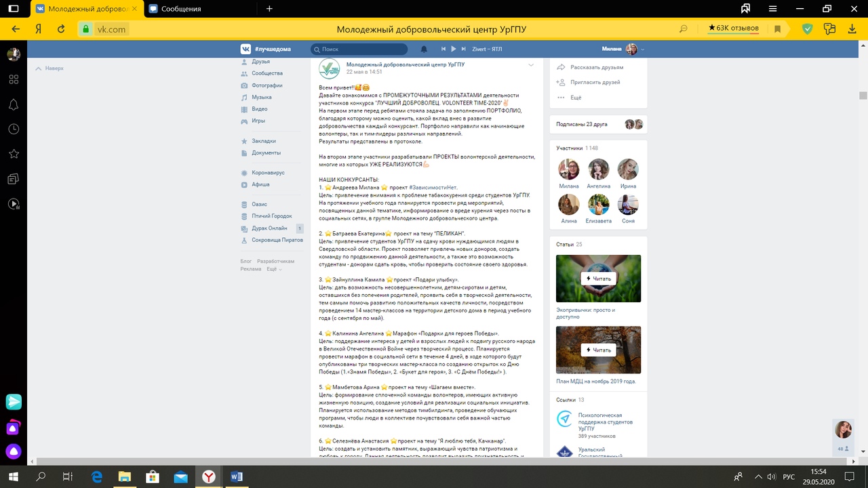Viewport: 868px width, 488px height.
Task: Open the Участники members list heading
Action: tap(569, 148)
